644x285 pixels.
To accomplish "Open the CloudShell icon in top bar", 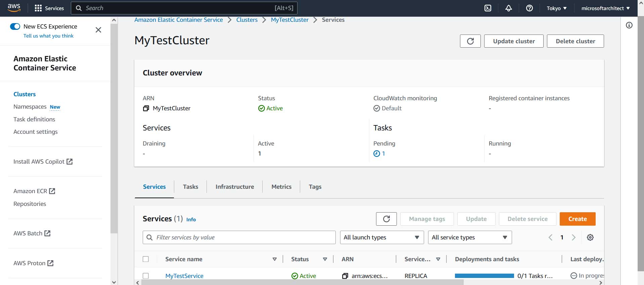I will [488, 8].
